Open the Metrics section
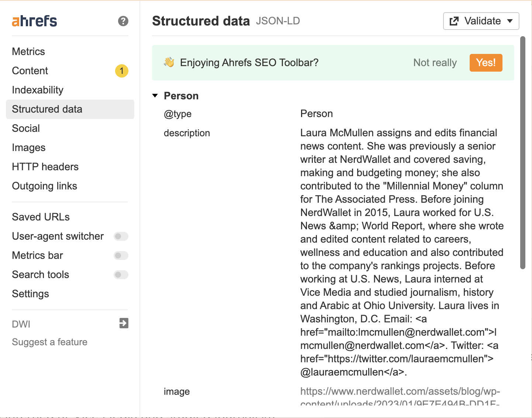Viewport: 532px width, 418px height. pyautogui.click(x=28, y=52)
